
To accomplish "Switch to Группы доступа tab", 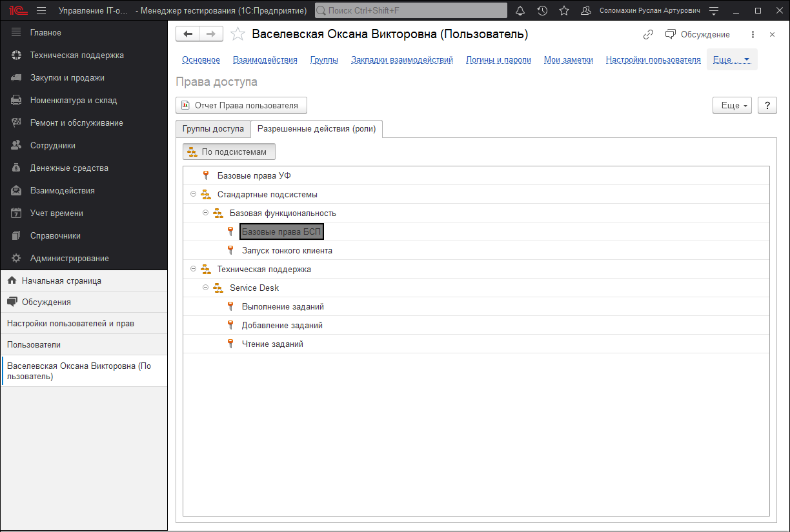I will (213, 129).
